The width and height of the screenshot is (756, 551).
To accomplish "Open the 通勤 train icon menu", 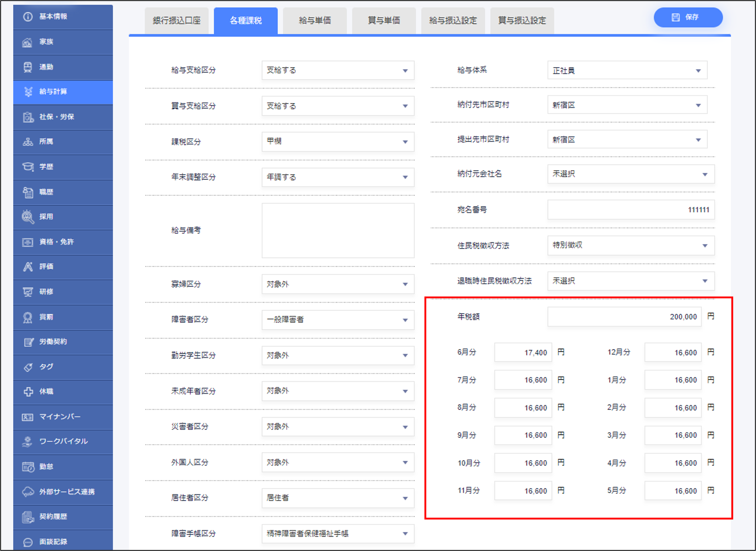I will pyautogui.click(x=27, y=67).
